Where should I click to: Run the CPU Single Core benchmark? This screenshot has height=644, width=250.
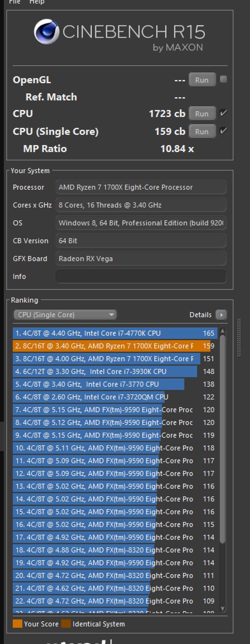click(202, 131)
